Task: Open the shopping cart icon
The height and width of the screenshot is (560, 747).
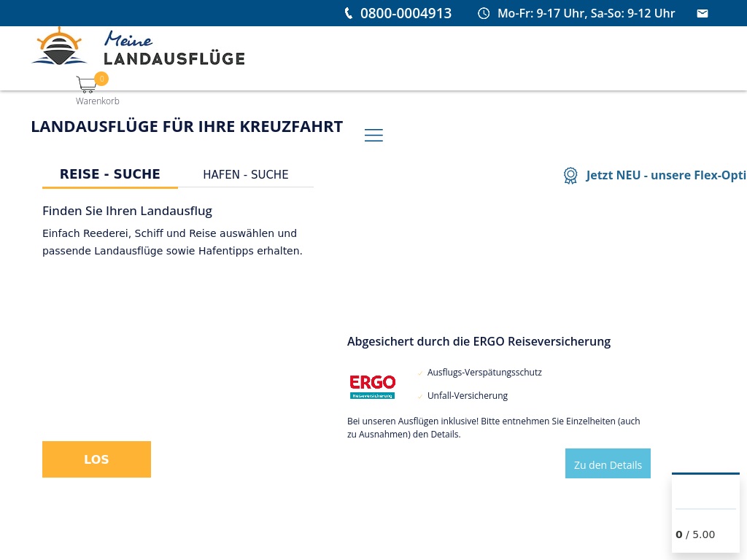Action: coord(86,85)
